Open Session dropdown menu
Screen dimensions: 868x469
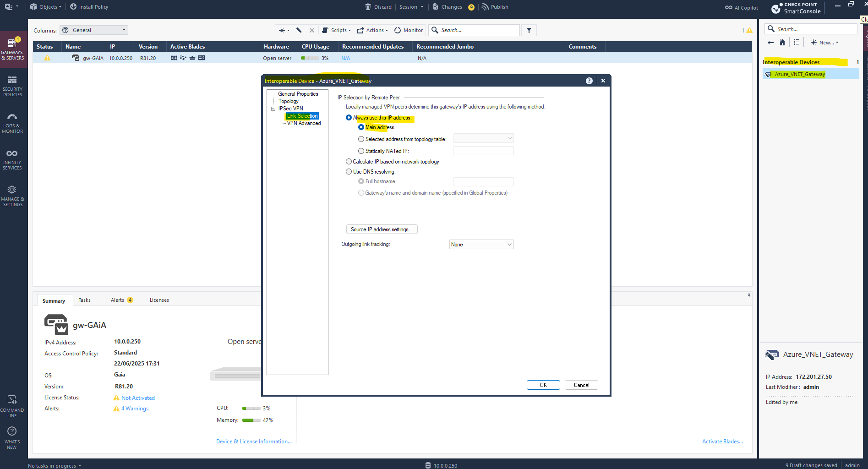click(411, 7)
